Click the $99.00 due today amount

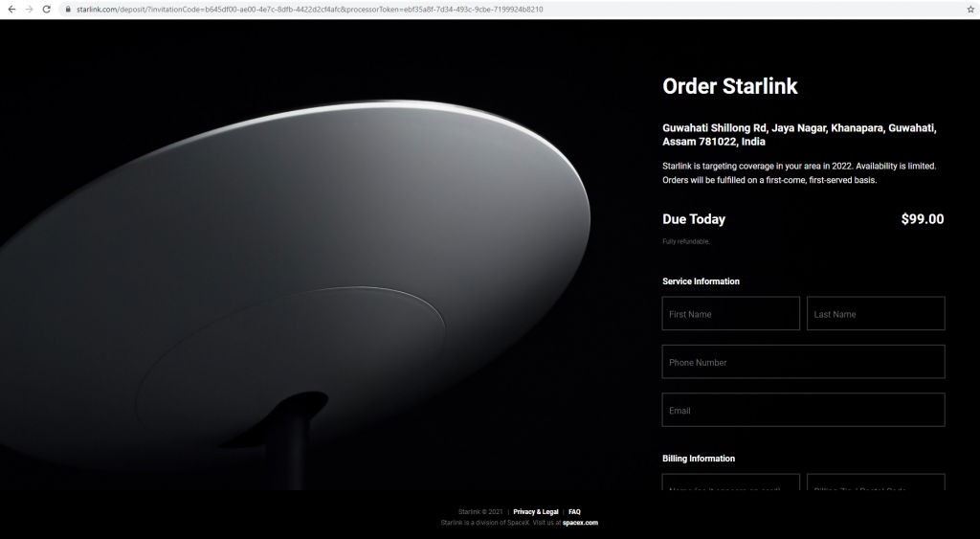point(923,219)
